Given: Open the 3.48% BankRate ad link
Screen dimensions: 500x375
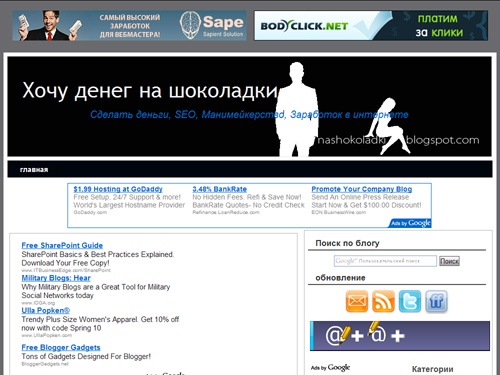Looking at the screenshot, I should (219, 189).
